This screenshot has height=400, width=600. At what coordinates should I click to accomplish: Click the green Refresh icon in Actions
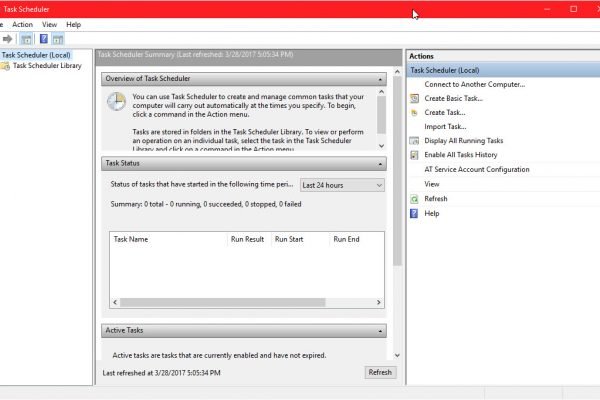414,199
